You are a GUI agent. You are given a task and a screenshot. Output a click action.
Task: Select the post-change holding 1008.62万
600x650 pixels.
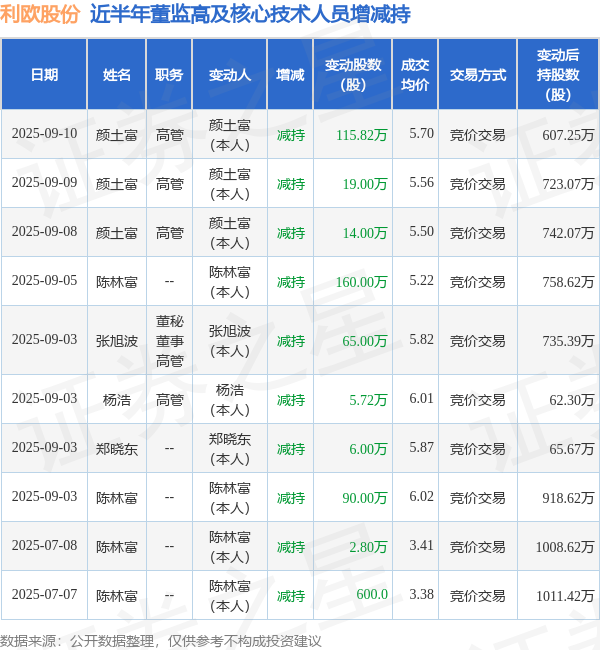click(565, 546)
